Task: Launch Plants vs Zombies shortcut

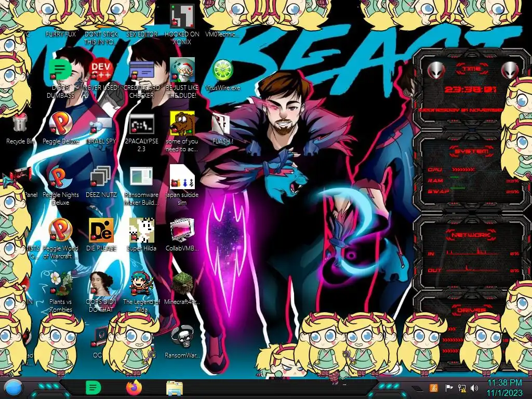Action: 60,284
